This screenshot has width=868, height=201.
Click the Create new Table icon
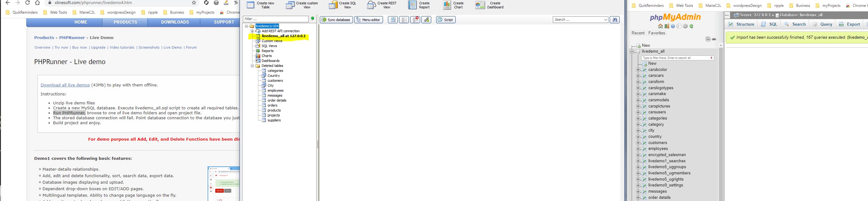point(250,5)
